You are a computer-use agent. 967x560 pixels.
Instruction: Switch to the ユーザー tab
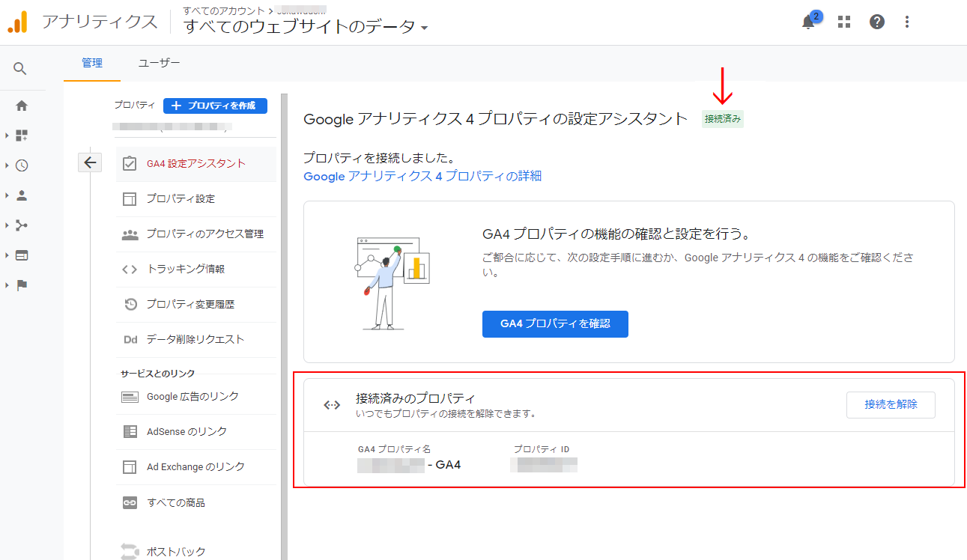click(159, 63)
